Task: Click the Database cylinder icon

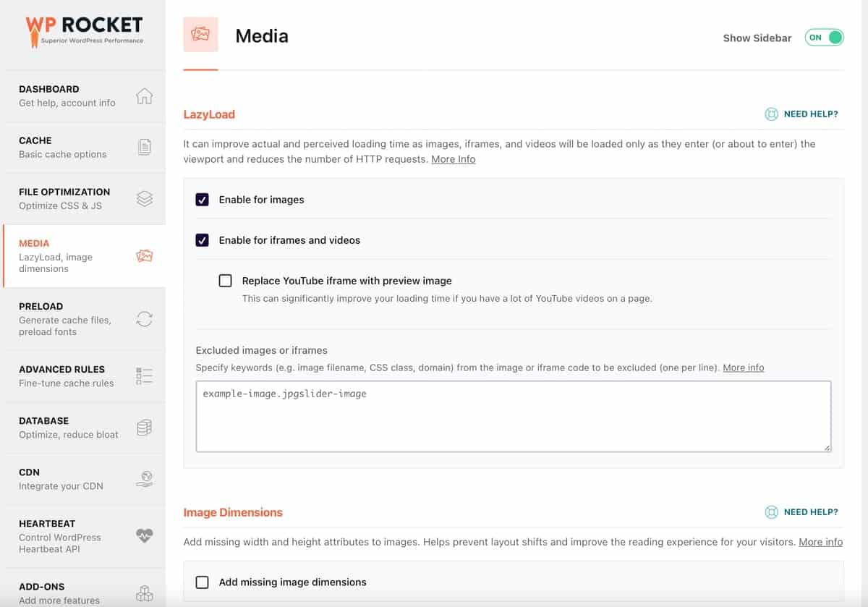Action: pos(145,427)
